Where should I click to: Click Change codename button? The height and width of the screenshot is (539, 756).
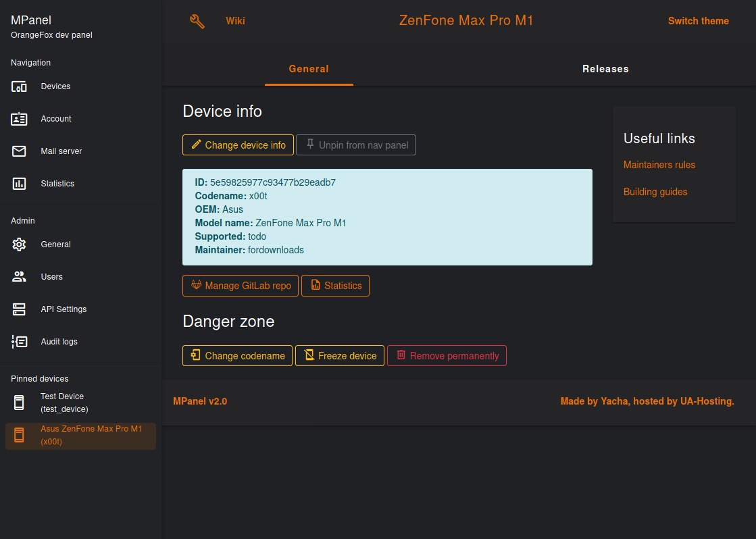[x=237, y=356]
